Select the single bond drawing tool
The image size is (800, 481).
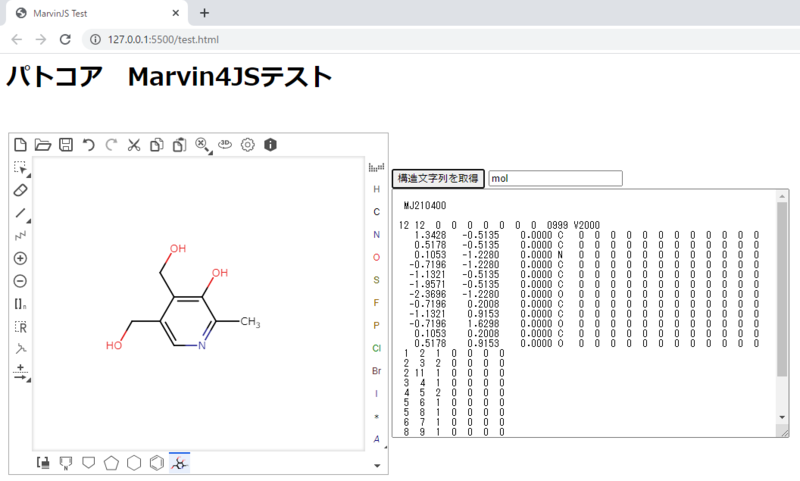click(x=20, y=213)
